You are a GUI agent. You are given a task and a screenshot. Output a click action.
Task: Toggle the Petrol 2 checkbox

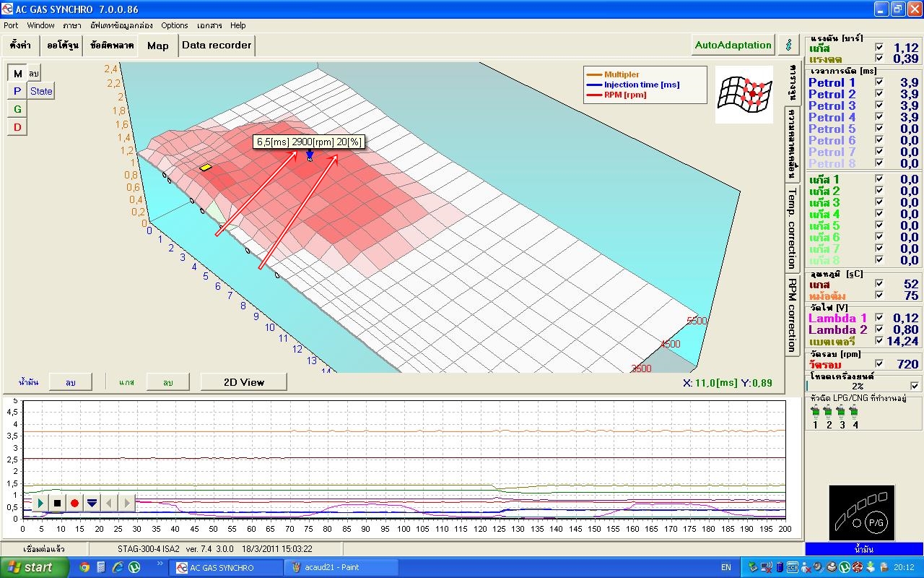click(879, 94)
